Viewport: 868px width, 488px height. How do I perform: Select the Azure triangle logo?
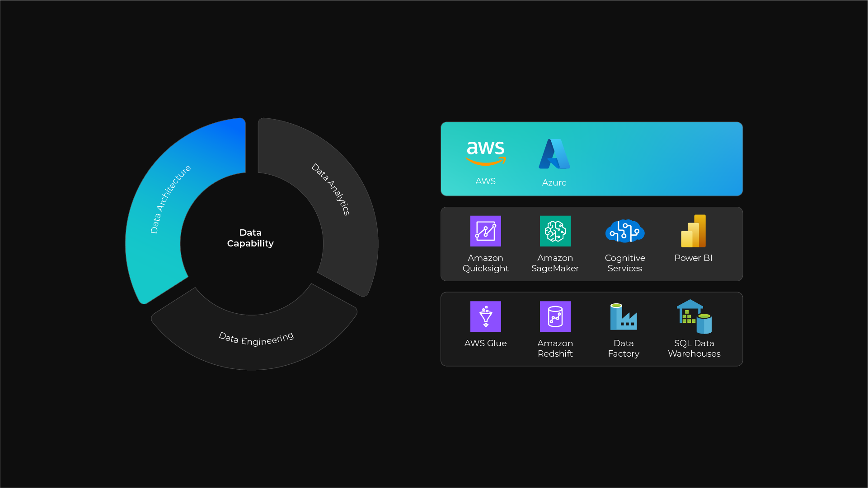pyautogui.click(x=554, y=153)
